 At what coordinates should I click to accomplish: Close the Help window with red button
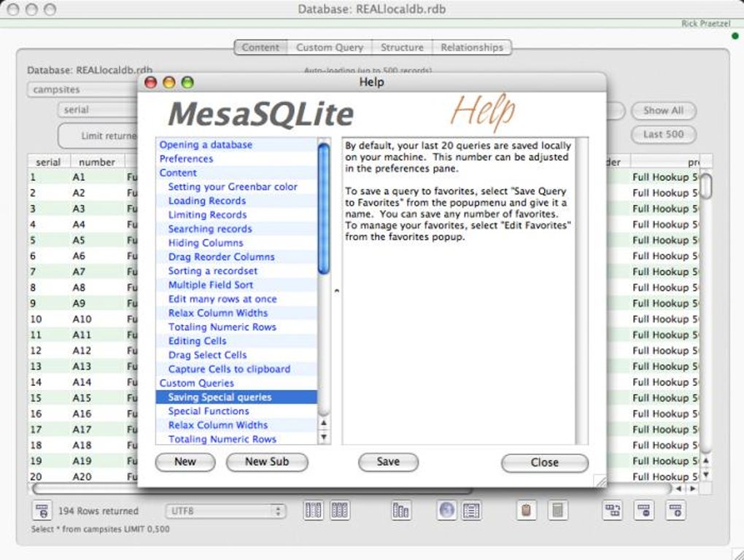tap(151, 82)
